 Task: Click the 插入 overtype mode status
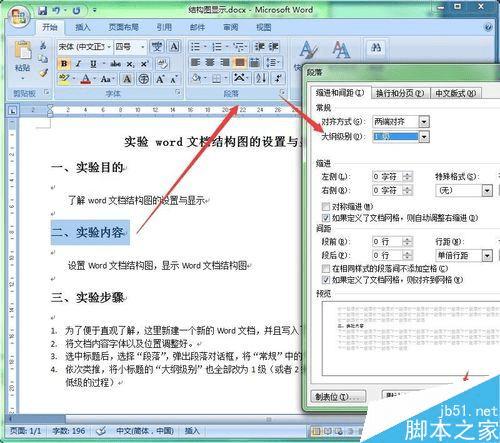(192, 431)
